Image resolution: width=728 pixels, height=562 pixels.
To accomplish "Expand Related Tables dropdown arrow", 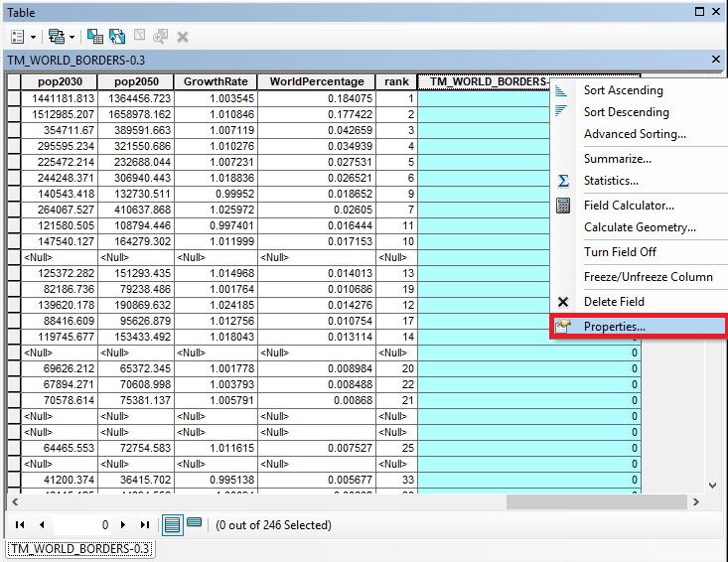I will tap(72, 37).
